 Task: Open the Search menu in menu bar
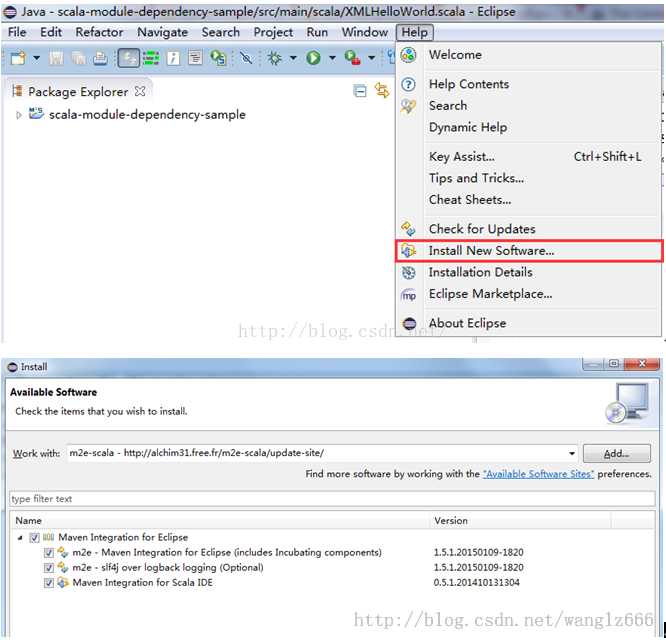click(x=220, y=32)
